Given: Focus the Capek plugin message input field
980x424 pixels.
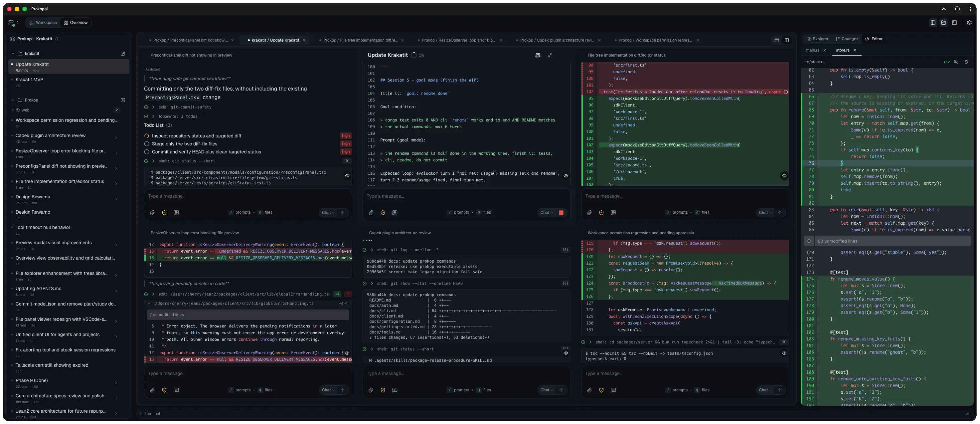Looking at the screenshot, I should point(466,374).
